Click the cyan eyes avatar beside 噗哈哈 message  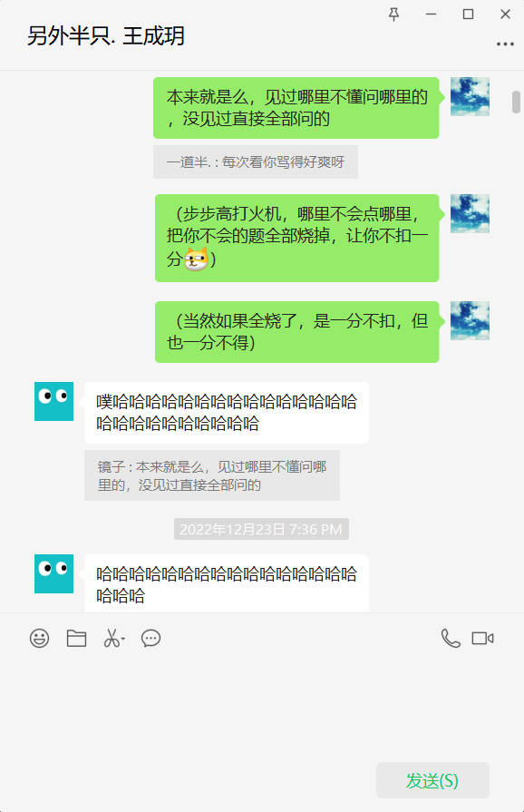pyautogui.click(x=53, y=401)
